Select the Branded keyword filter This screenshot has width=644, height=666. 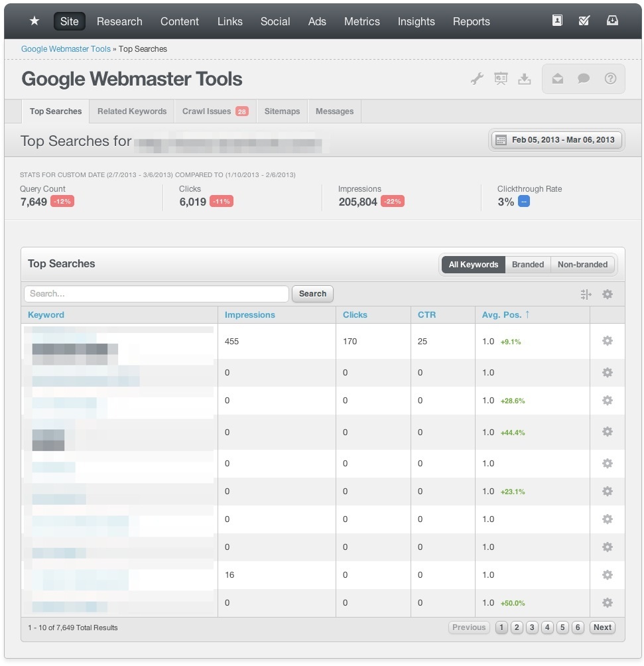point(528,265)
